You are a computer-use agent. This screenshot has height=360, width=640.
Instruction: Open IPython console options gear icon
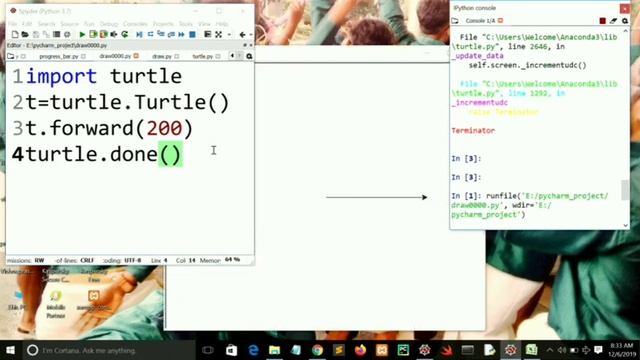coord(624,21)
